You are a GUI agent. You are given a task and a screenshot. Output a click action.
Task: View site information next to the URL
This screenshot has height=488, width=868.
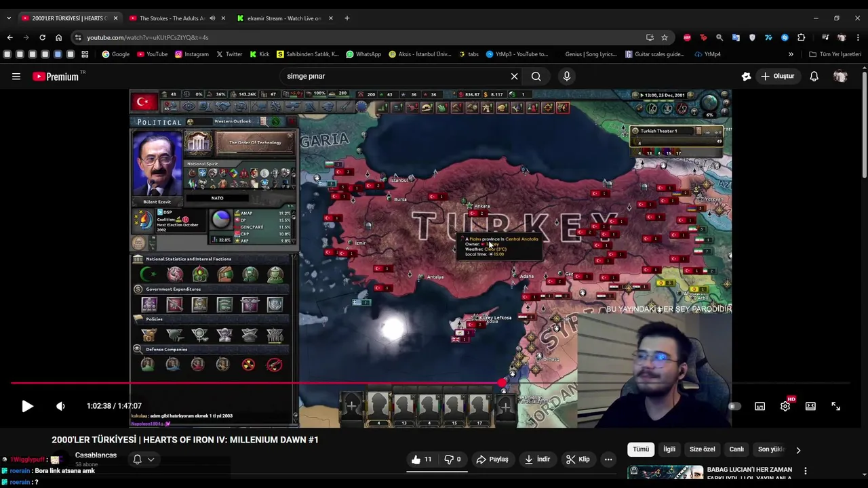tap(78, 37)
